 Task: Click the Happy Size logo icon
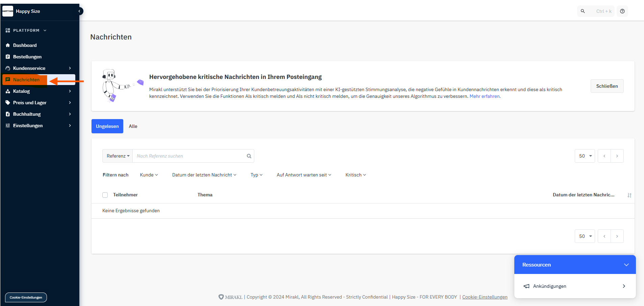[8, 11]
